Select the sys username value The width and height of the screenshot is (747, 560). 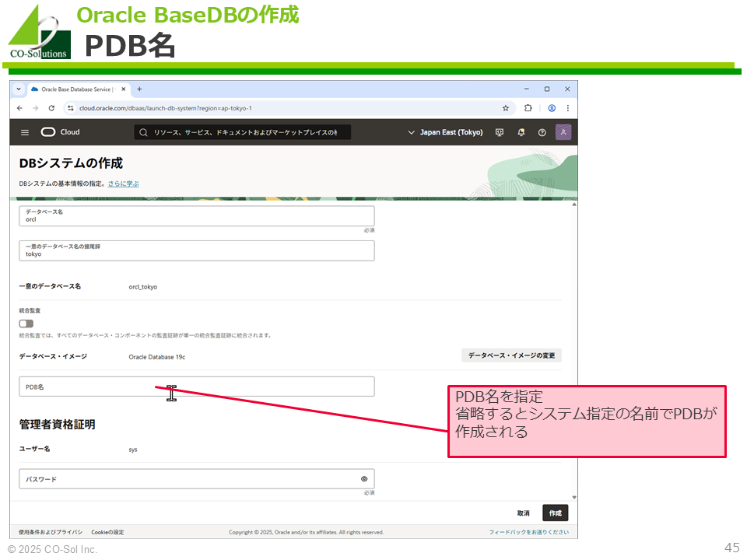point(133,450)
